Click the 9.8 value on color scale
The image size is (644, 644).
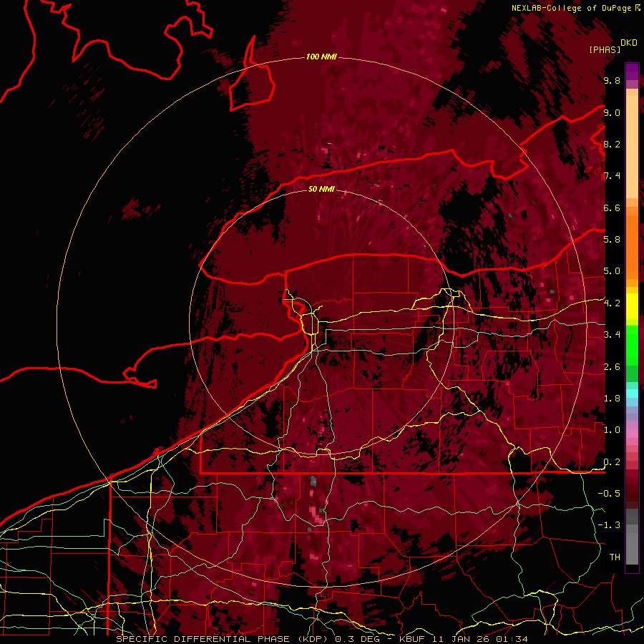click(x=612, y=80)
